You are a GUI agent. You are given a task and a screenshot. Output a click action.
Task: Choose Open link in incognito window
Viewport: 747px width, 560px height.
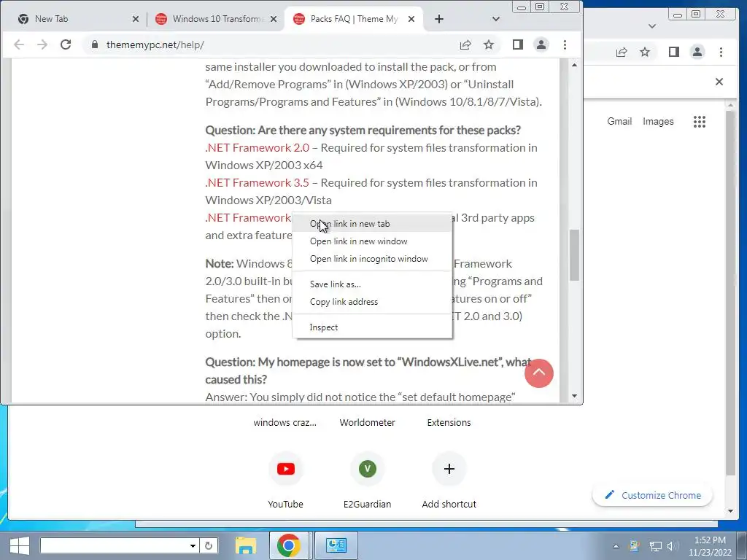(372, 259)
